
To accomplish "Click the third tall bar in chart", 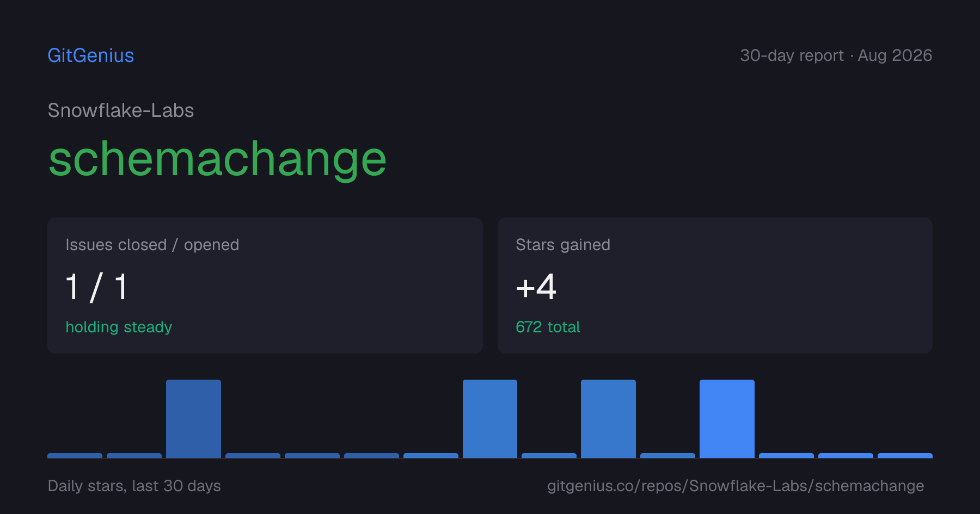I will click(x=608, y=419).
